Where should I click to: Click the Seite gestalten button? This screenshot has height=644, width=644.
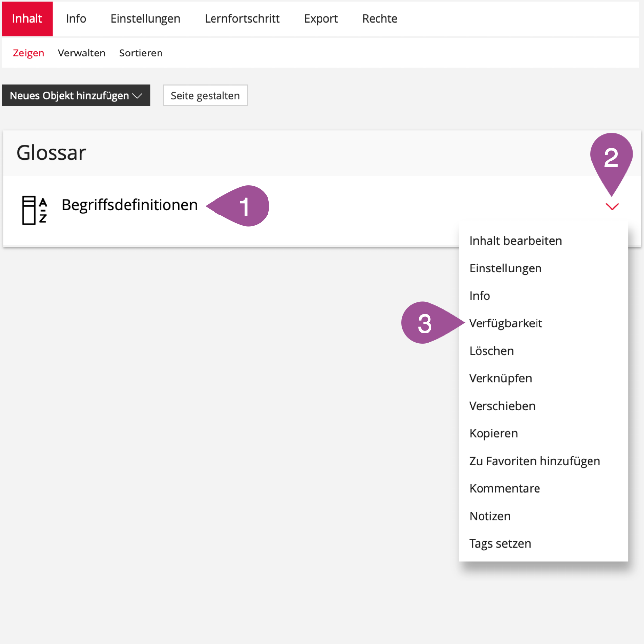tap(205, 96)
